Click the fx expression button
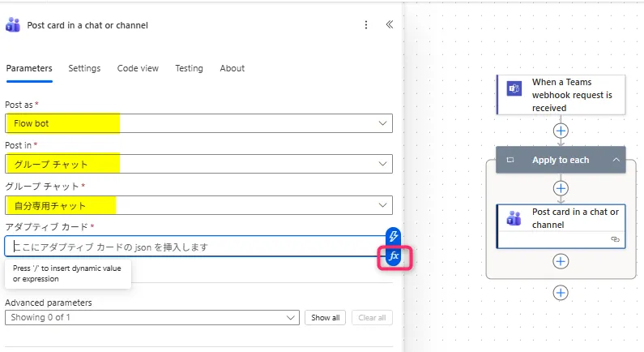The width and height of the screenshot is (644, 352). click(x=394, y=256)
